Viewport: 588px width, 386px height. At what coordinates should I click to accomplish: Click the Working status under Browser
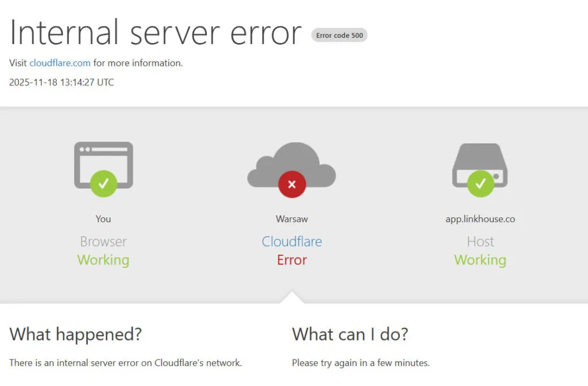point(103,260)
